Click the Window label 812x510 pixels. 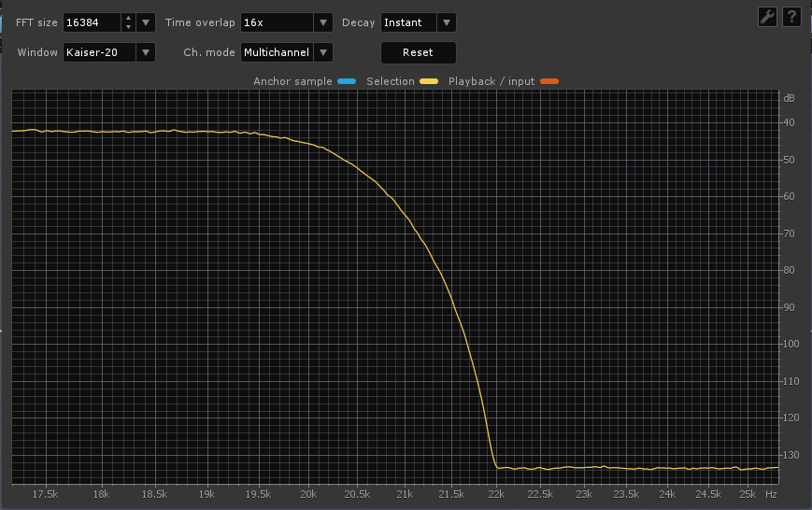[37, 52]
